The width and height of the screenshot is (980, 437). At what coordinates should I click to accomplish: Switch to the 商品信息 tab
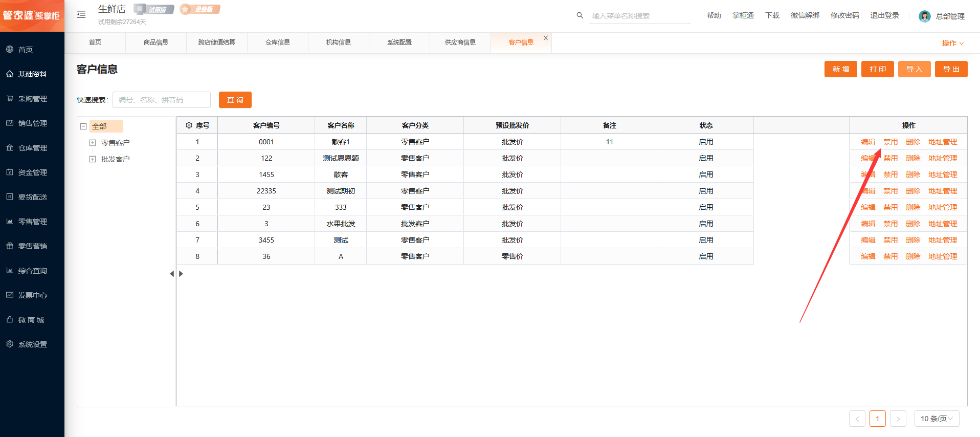[x=156, y=42]
